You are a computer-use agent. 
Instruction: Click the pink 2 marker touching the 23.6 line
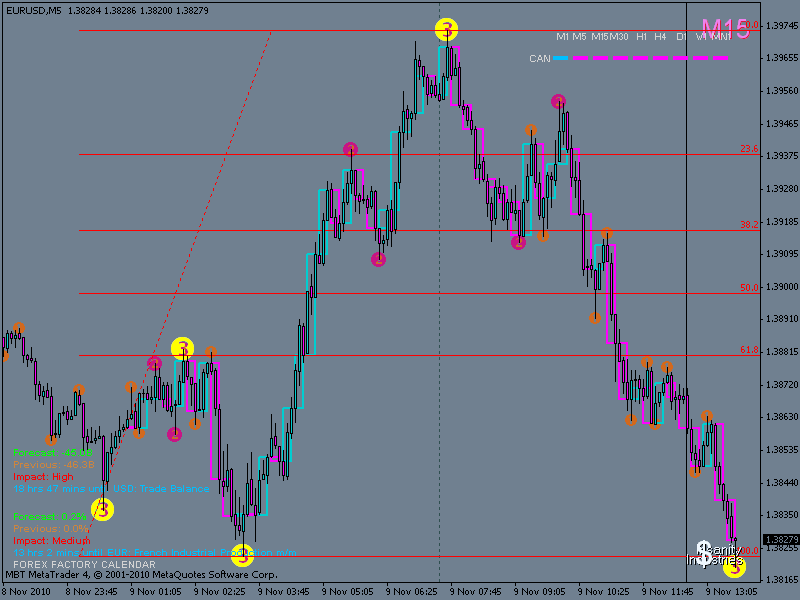click(x=350, y=149)
